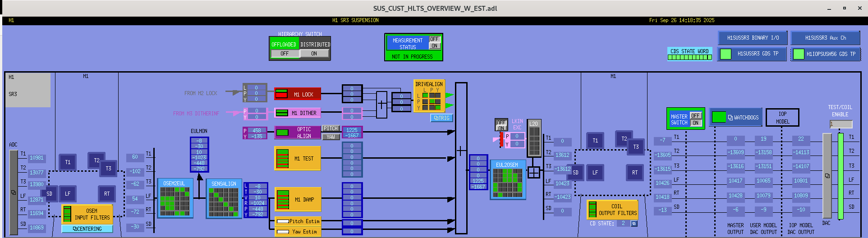The width and height of the screenshot is (868, 238).
Task: Switch hierarchy OFFLOADED to OFF
Action: point(285,54)
